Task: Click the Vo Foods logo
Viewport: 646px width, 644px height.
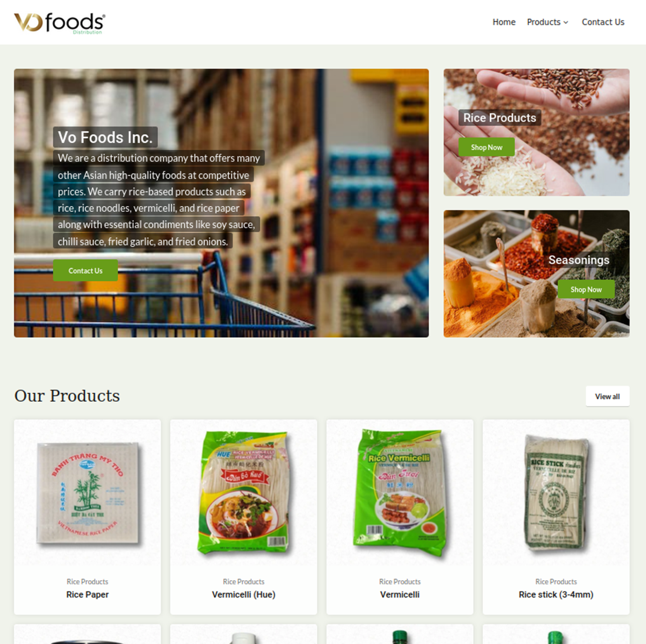Action: [x=60, y=23]
